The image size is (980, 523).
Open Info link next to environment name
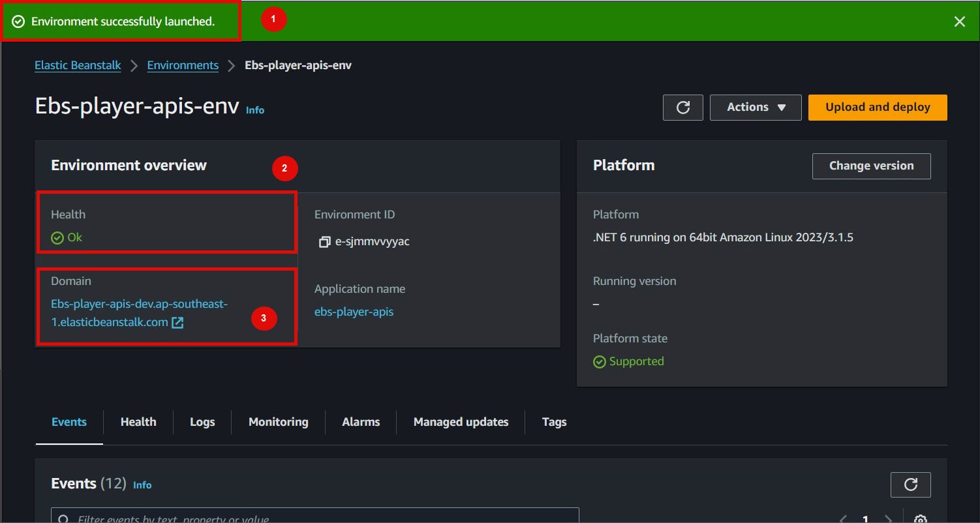(x=255, y=110)
